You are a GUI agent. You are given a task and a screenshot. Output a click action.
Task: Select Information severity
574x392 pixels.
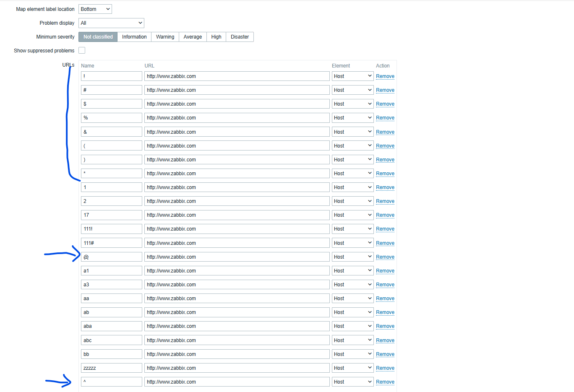tap(134, 37)
